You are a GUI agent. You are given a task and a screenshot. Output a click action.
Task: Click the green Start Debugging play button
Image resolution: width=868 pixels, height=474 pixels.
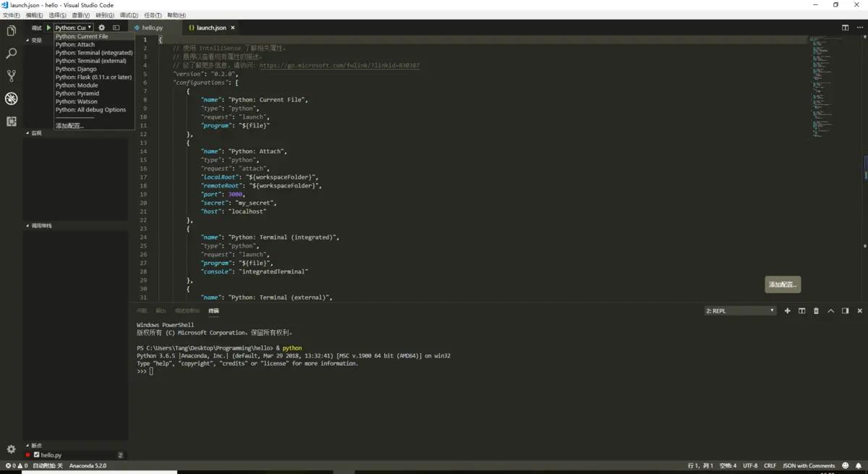click(x=48, y=27)
